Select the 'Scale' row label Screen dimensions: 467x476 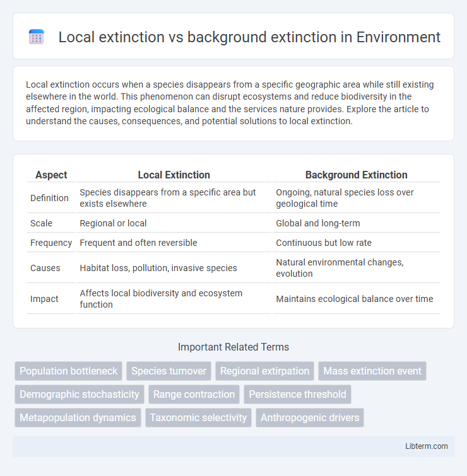(x=41, y=223)
